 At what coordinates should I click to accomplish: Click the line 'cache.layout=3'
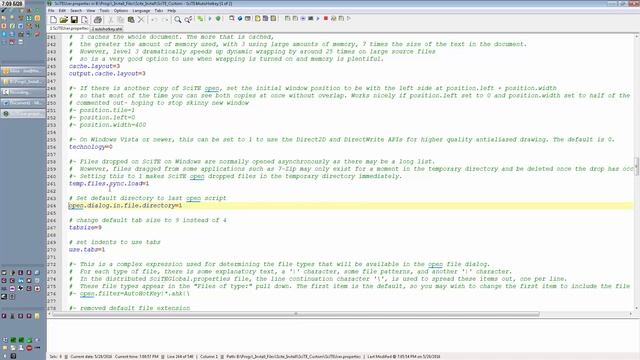coord(94,66)
